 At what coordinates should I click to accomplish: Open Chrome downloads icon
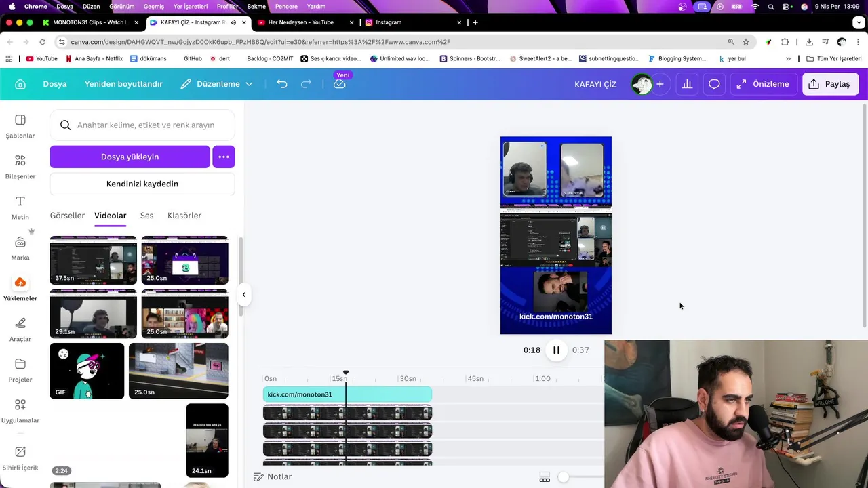tap(809, 42)
